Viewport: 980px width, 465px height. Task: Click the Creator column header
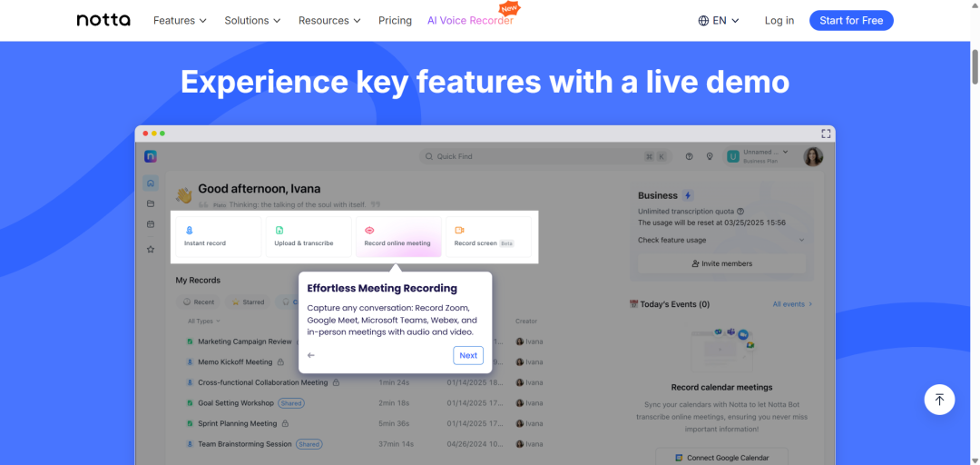pyautogui.click(x=526, y=322)
